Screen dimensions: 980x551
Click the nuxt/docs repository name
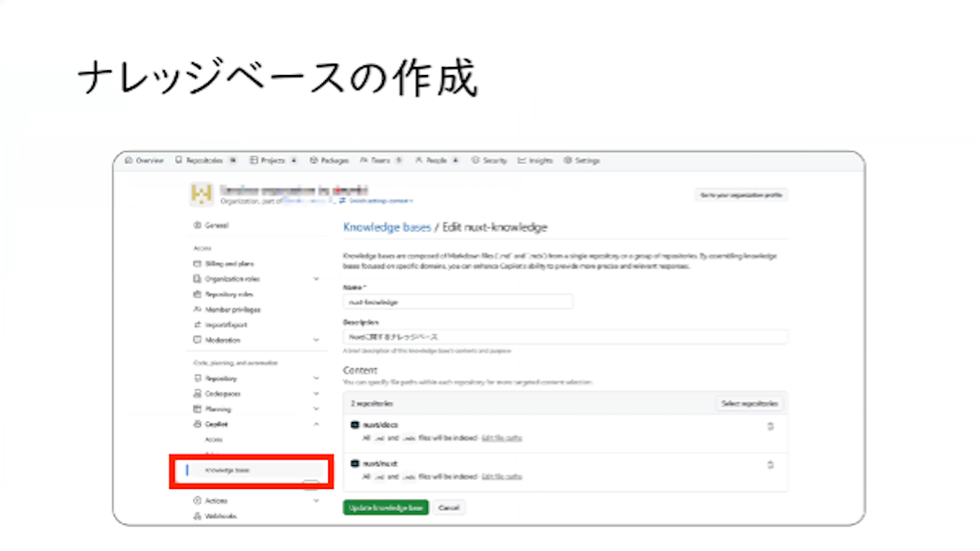coord(379,425)
